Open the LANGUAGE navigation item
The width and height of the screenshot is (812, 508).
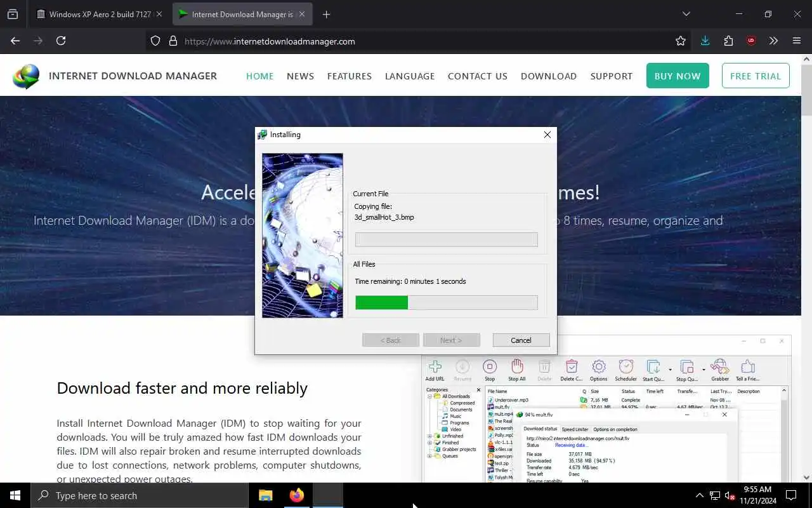410,76
